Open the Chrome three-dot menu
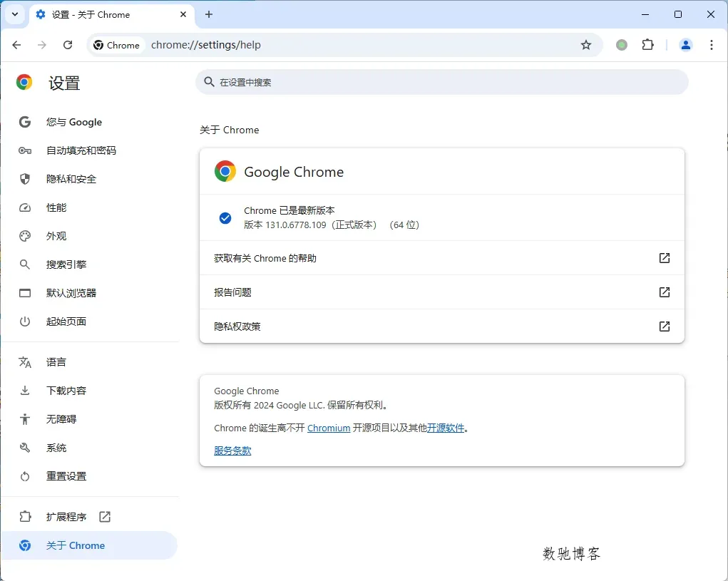Screen dimensions: 728x581 pyautogui.click(x=712, y=45)
